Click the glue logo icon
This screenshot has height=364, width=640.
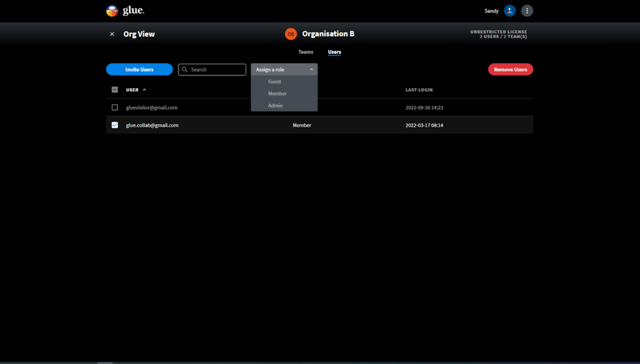tap(112, 11)
